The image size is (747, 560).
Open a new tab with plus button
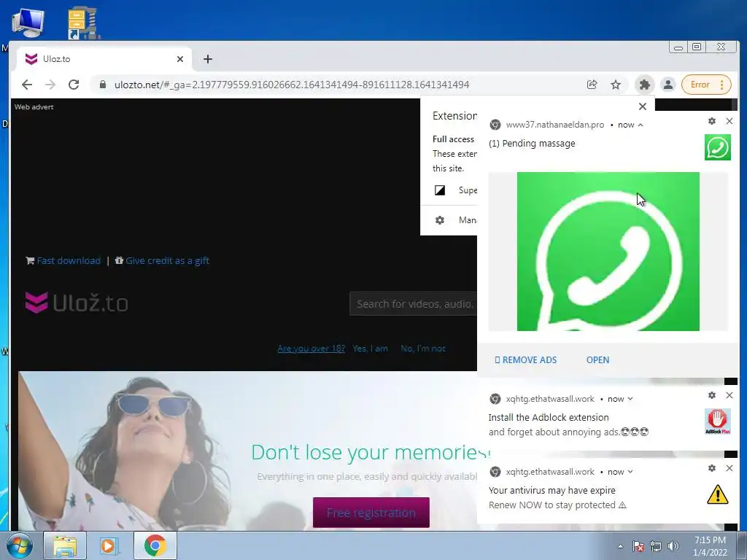(x=208, y=59)
